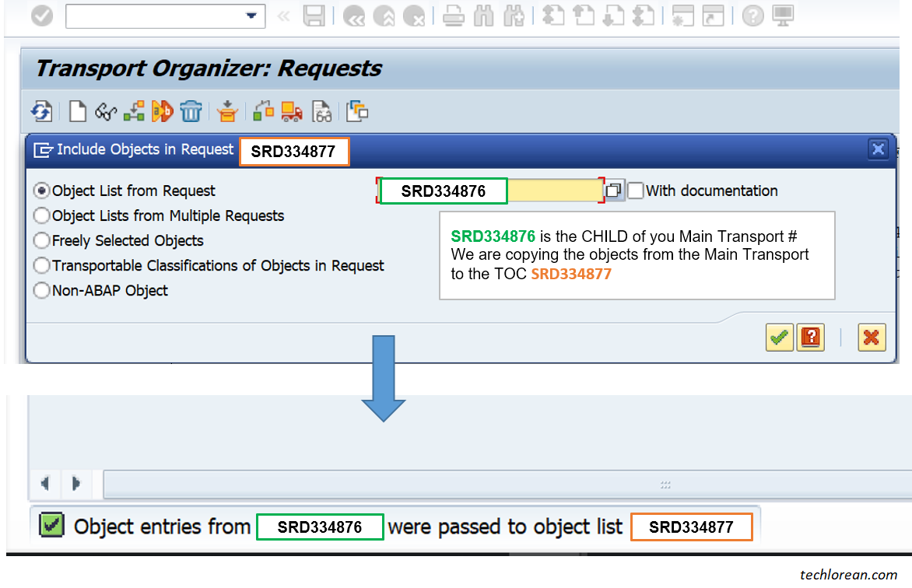Create a new request with blank page icon

(77, 111)
